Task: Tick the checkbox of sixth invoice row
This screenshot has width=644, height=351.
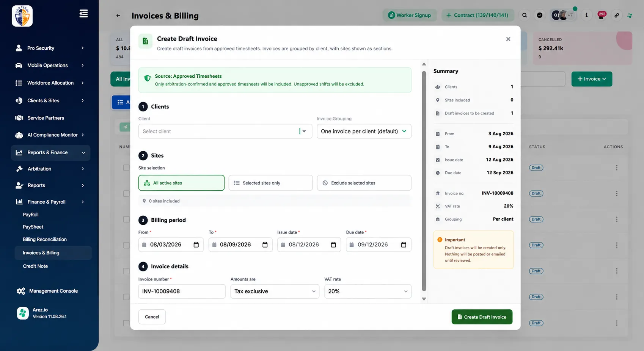Action: pos(126,297)
